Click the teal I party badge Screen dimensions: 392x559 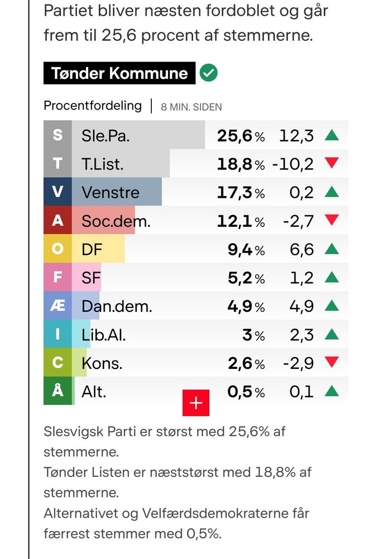(58, 334)
